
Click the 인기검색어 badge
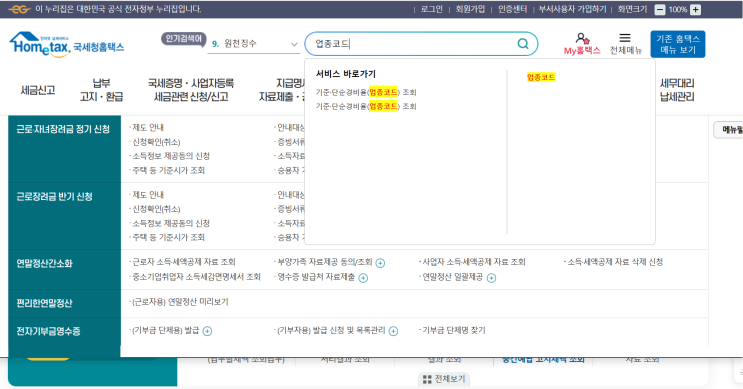[x=184, y=39]
